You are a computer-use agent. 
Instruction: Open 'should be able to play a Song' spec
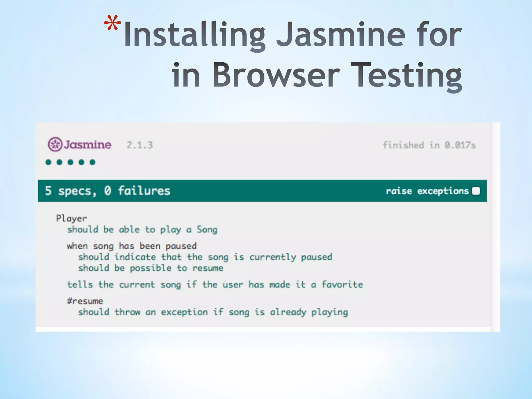click(x=142, y=230)
